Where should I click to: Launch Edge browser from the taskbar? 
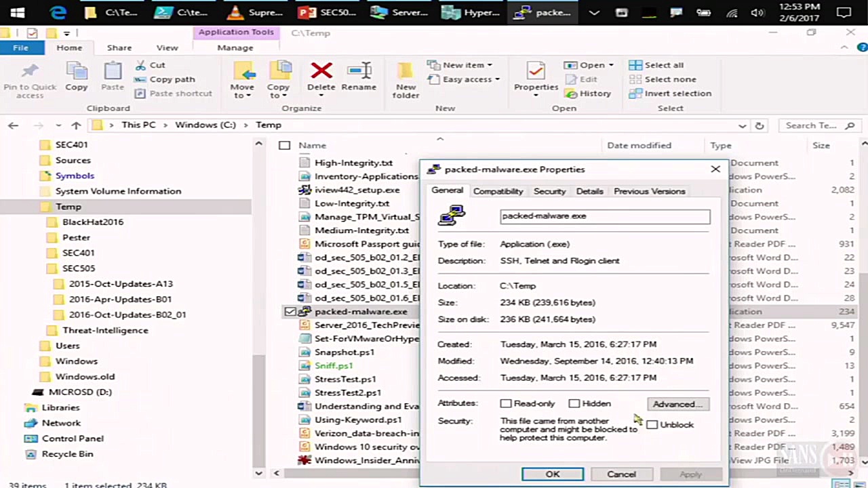pyautogui.click(x=58, y=12)
